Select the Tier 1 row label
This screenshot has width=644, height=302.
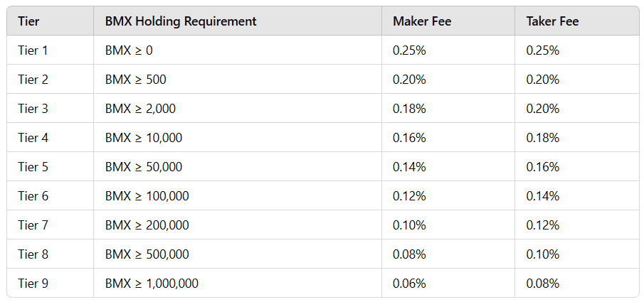coord(33,50)
